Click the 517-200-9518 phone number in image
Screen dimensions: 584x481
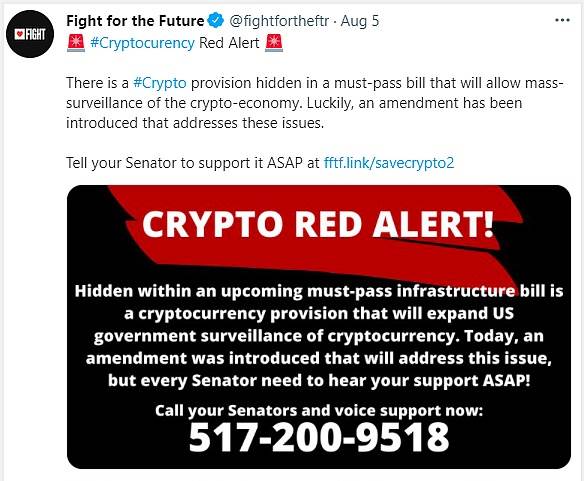[319, 437]
